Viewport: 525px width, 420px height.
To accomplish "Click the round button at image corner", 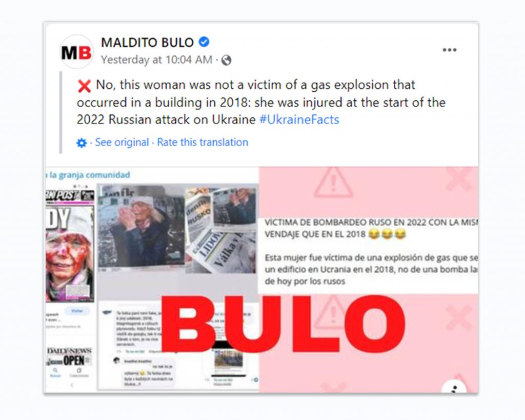I will (x=454, y=388).
